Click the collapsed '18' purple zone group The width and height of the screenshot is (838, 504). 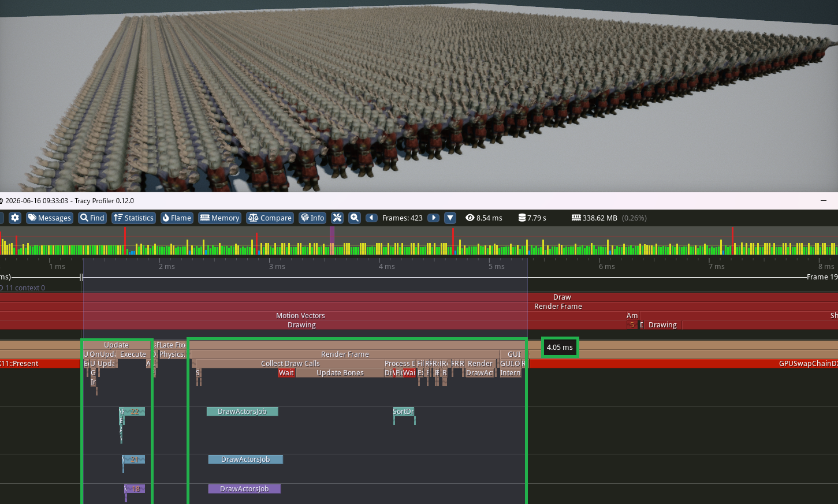(136, 489)
